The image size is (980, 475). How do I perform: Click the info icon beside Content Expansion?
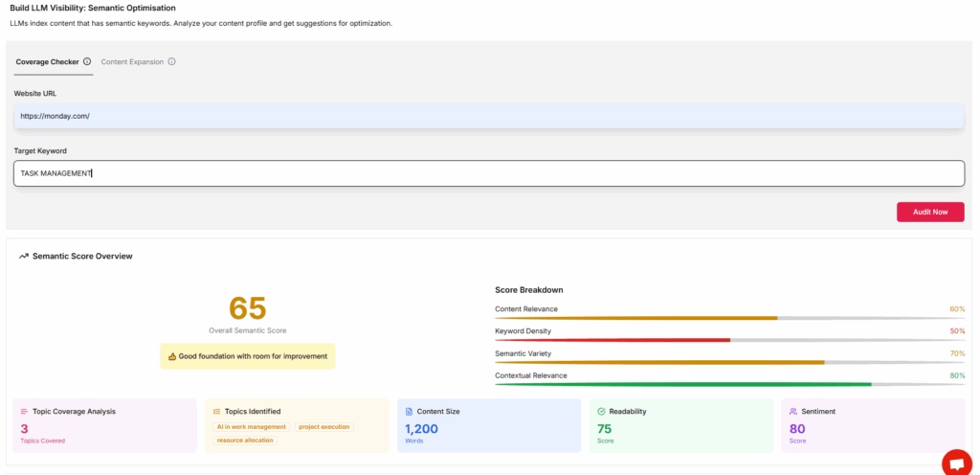click(x=171, y=61)
